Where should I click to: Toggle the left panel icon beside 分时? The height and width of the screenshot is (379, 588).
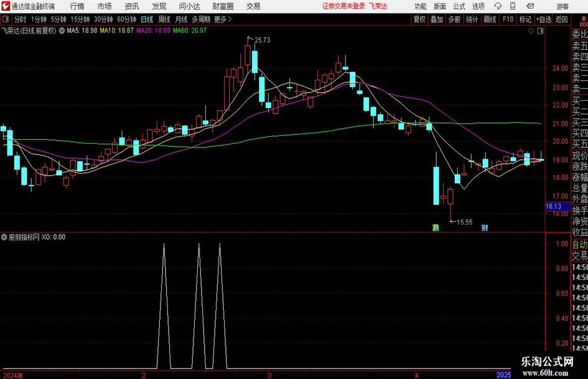[5, 19]
